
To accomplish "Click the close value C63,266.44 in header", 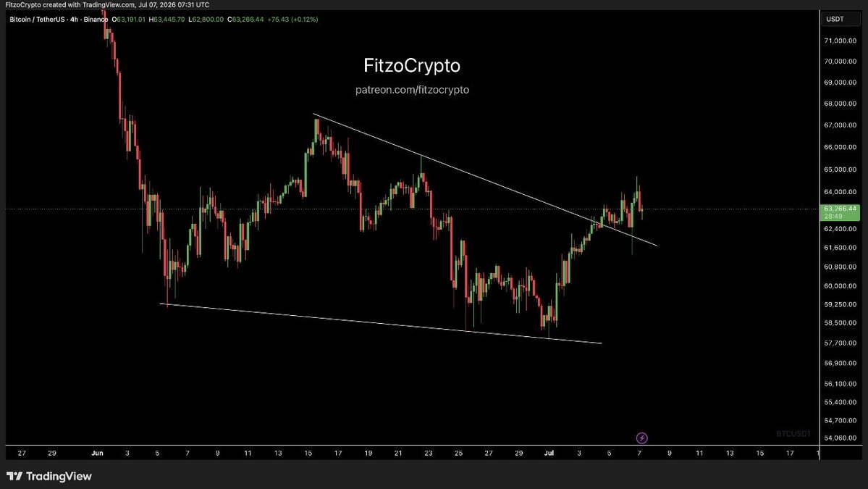I will (246, 20).
